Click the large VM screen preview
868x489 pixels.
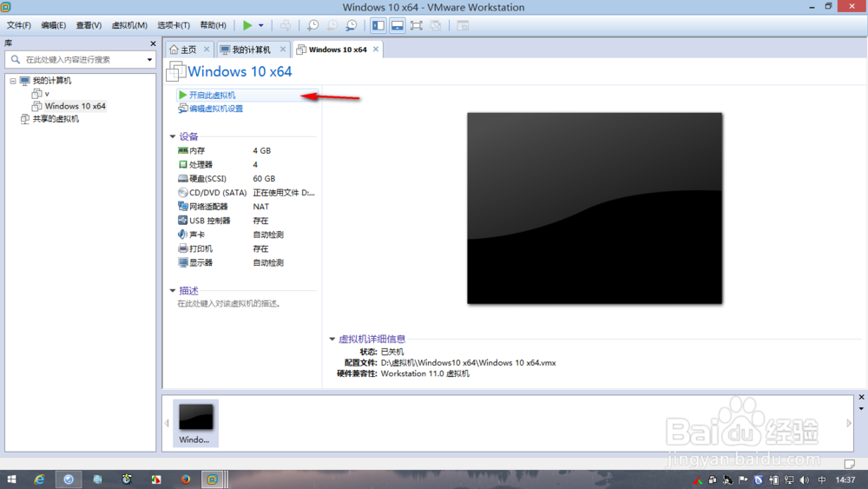tap(595, 208)
